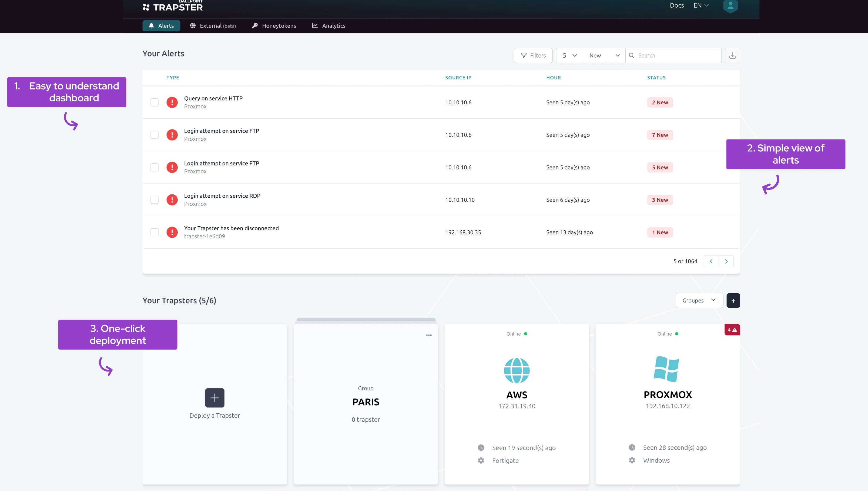The width and height of the screenshot is (868, 491).
Task: Switch to External (beta) tab
Action: [x=213, y=26]
